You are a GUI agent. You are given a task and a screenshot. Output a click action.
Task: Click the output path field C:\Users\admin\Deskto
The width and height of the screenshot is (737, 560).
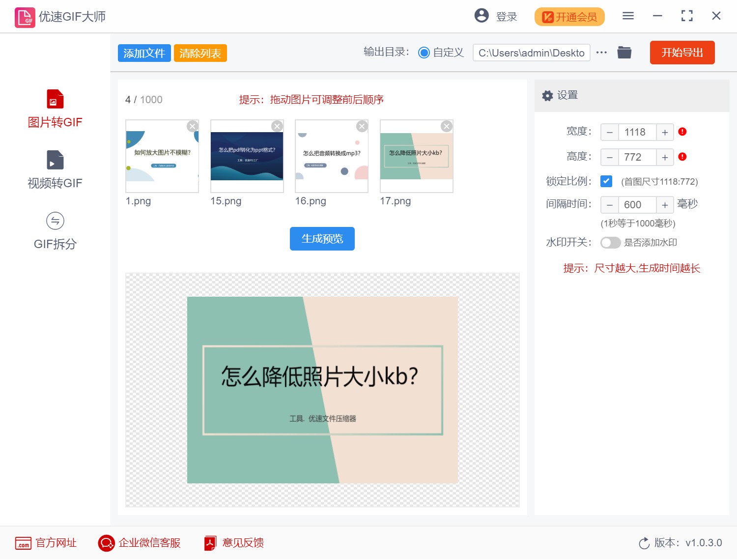click(x=531, y=53)
